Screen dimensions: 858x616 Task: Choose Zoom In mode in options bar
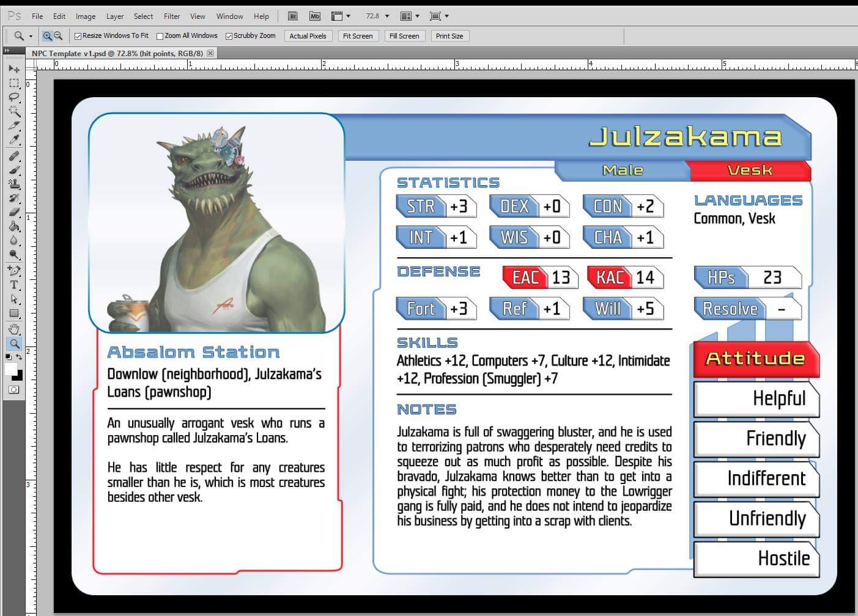click(x=47, y=36)
